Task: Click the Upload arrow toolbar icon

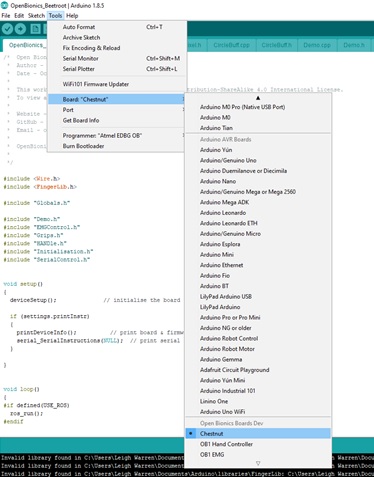Action: (x=20, y=29)
